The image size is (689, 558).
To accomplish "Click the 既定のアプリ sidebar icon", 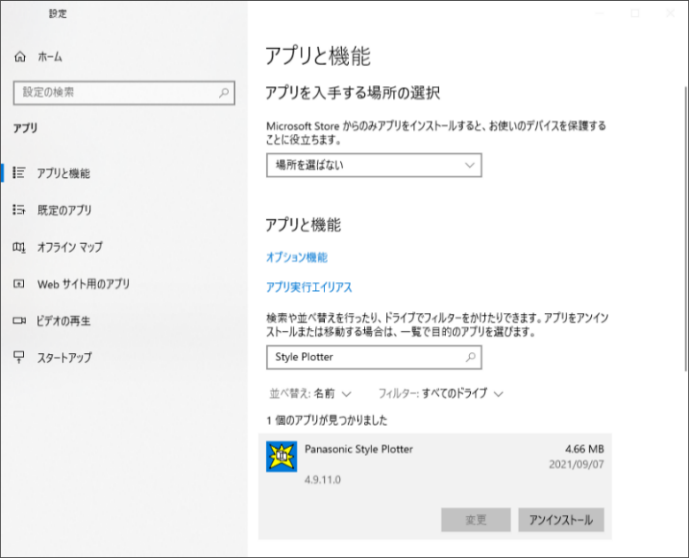I will coord(18,210).
